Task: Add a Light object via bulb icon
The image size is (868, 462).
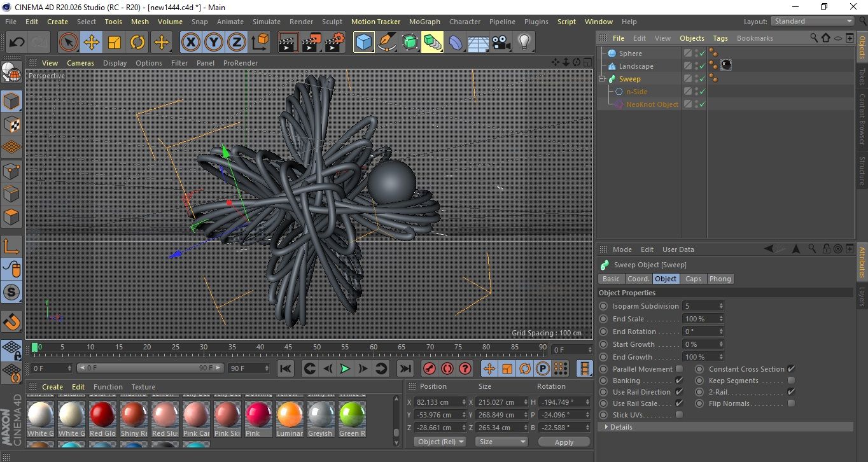Action: (524, 43)
